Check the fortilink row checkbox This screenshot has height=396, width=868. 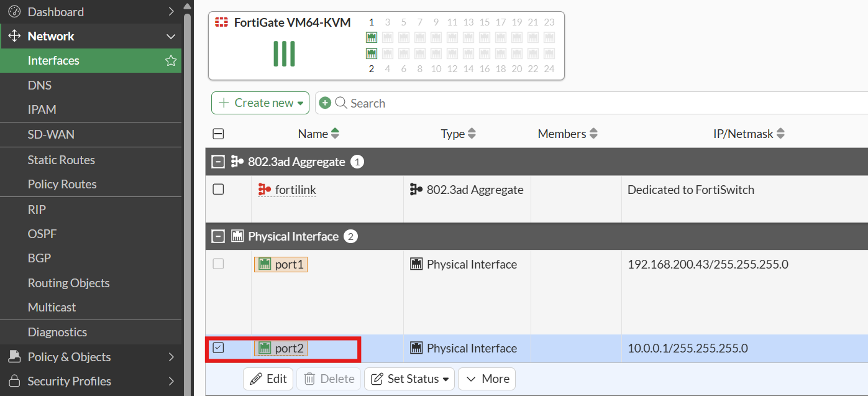[x=218, y=189]
